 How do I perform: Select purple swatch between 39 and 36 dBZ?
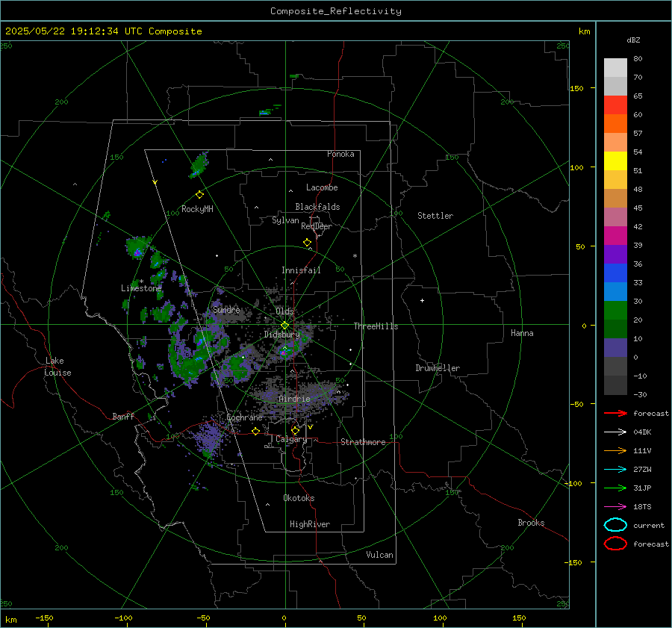615,255
